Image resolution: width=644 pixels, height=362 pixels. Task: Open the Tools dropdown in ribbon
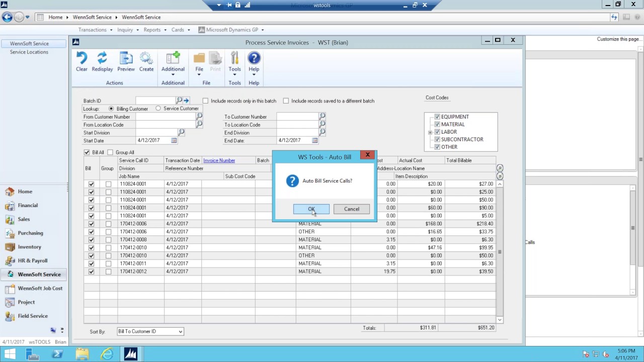click(234, 74)
